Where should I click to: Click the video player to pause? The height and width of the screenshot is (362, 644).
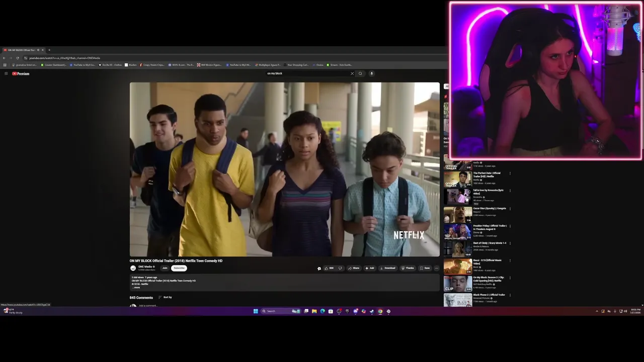(x=284, y=169)
